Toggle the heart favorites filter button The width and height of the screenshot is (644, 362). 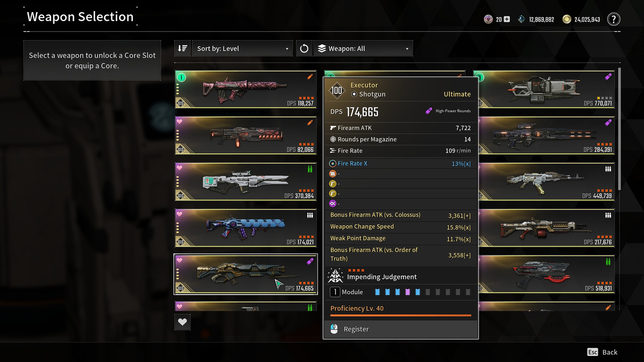coord(183,322)
